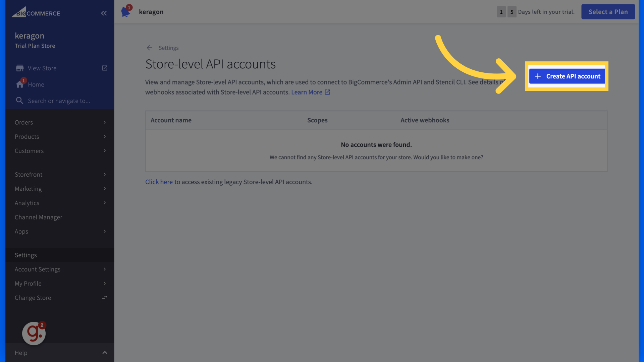Screen dimensions: 644x362
Task: Click here to access legacy API accounts
Action: pos(159,182)
